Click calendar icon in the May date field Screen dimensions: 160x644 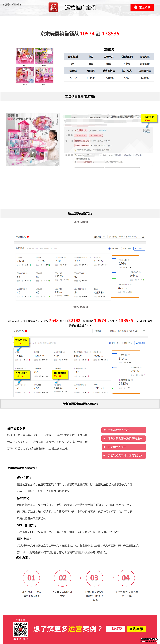click(144, 331)
